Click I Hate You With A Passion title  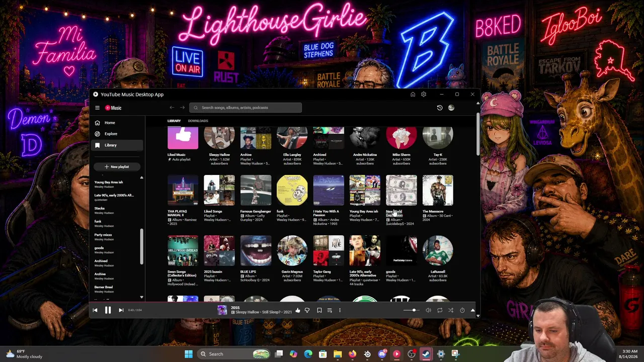326,213
